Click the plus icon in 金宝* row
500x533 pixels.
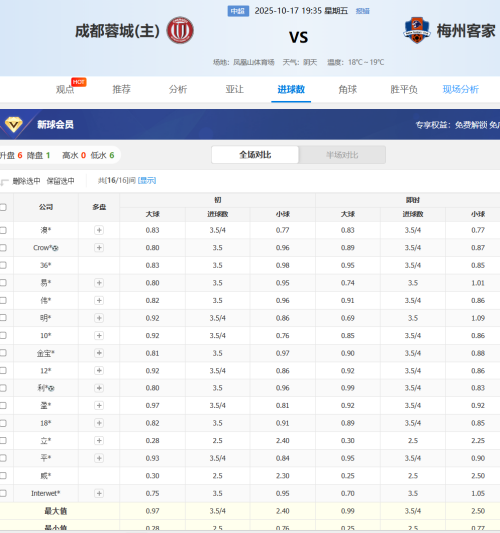point(99,353)
